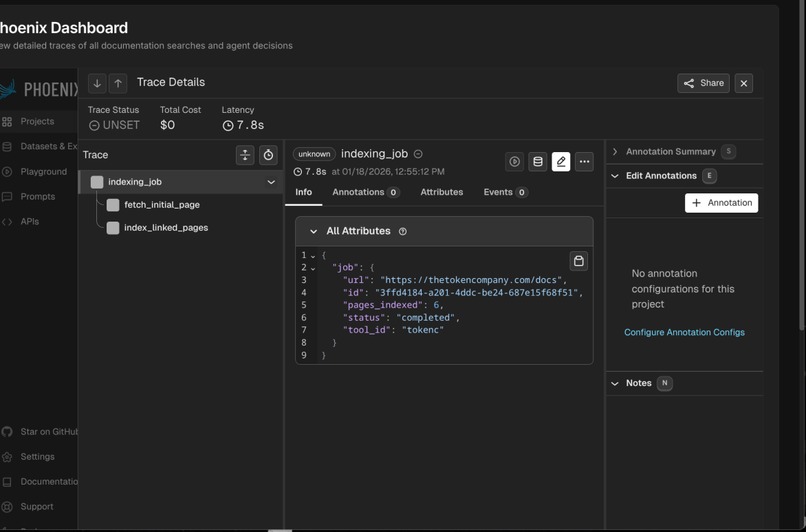Click the span icon of indexing_job row
This screenshot has width=806, height=532.
[97, 182]
